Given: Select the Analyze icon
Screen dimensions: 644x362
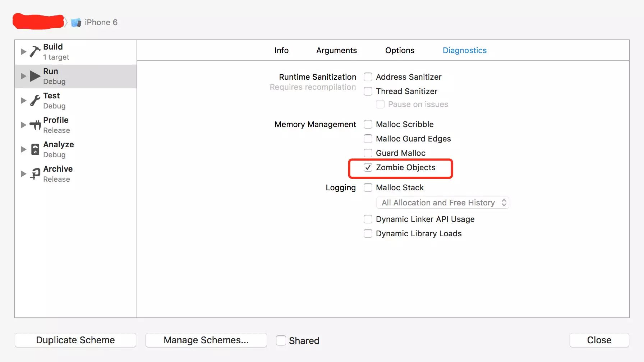Looking at the screenshot, I should (35, 149).
